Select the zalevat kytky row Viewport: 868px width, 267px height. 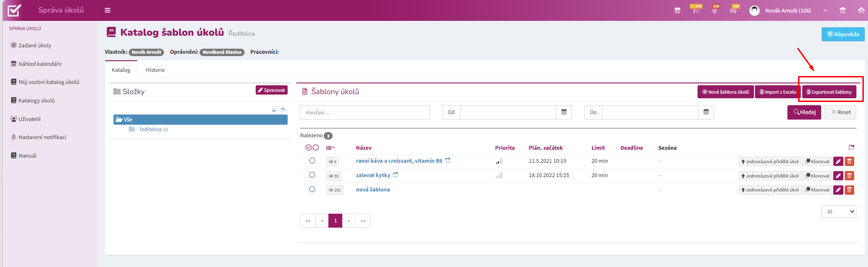[x=312, y=175]
